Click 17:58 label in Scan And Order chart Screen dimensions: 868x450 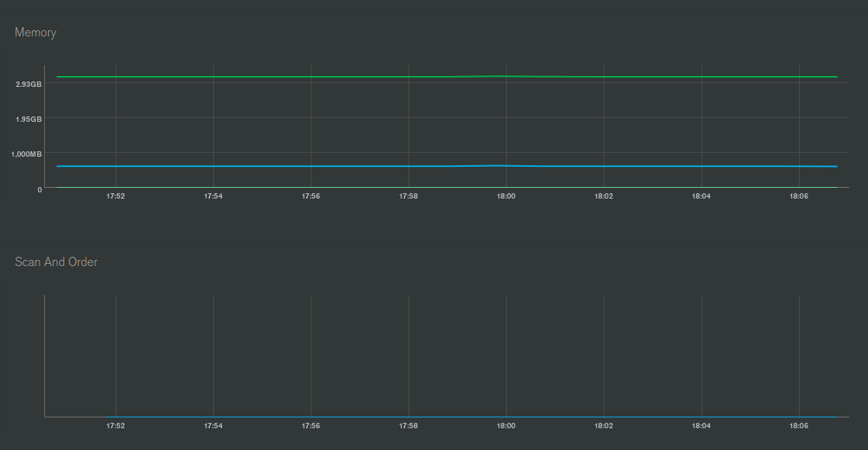[x=408, y=426]
